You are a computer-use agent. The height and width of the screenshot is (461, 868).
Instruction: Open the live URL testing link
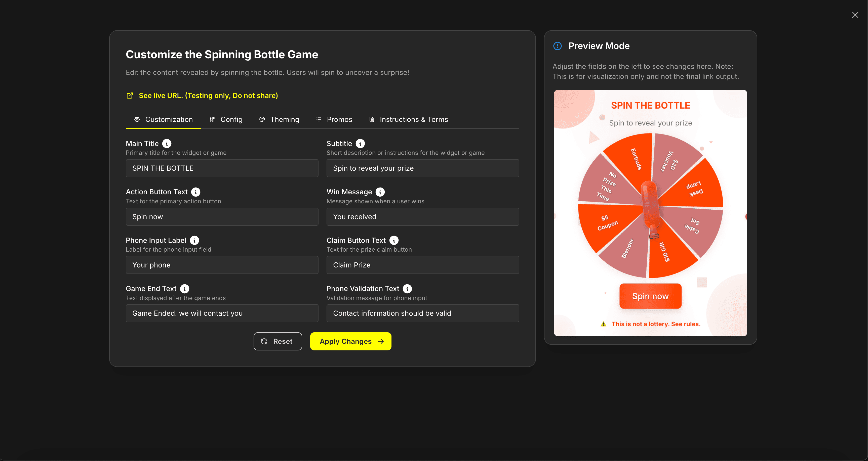(x=208, y=95)
